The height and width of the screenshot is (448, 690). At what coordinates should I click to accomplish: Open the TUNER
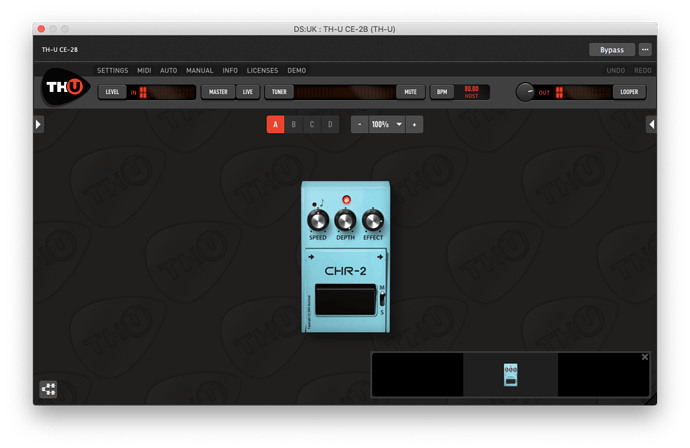(279, 92)
